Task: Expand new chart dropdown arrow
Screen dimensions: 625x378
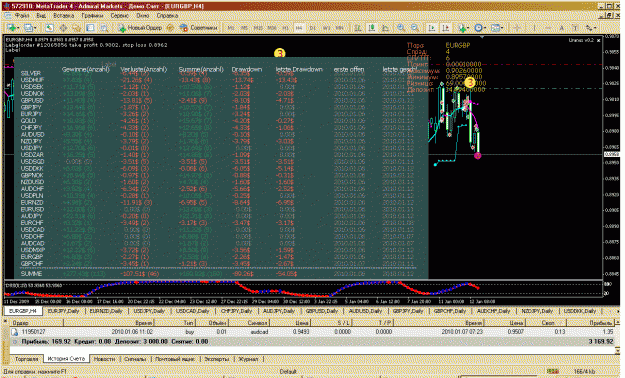Action: [x=17, y=28]
